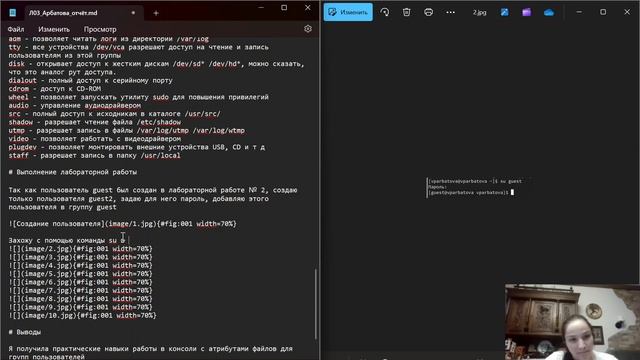The width and height of the screenshot is (640, 360).
Task: Rotate the image in Photos
Action: pos(384,12)
